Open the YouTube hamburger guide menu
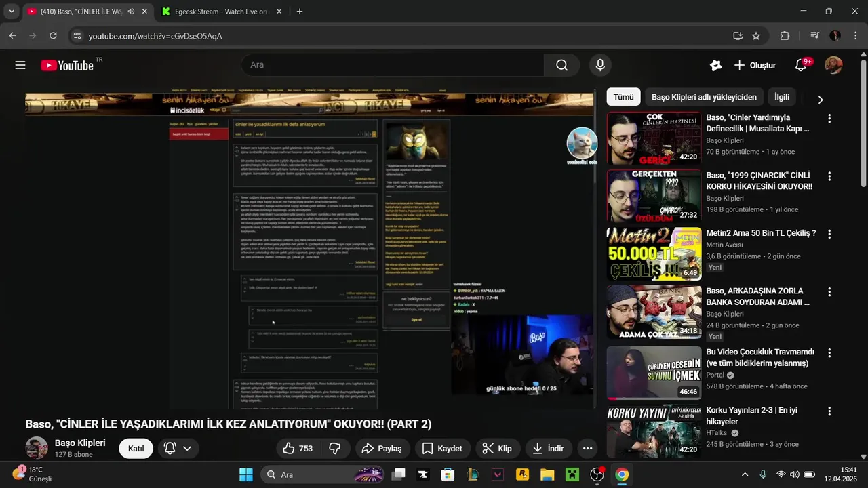 click(20, 65)
